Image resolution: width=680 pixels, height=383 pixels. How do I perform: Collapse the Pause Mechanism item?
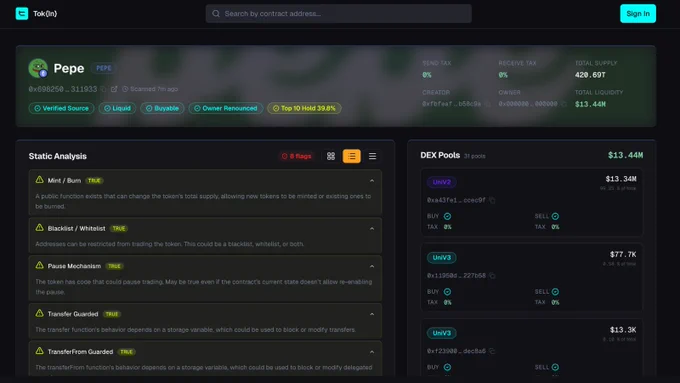pyautogui.click(x=372, y=266)
